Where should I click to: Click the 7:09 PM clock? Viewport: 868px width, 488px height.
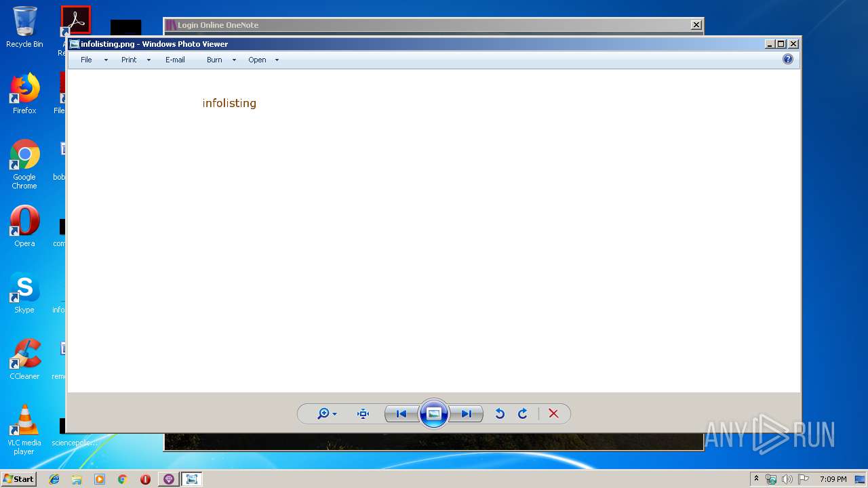click(x=833, y=479)
